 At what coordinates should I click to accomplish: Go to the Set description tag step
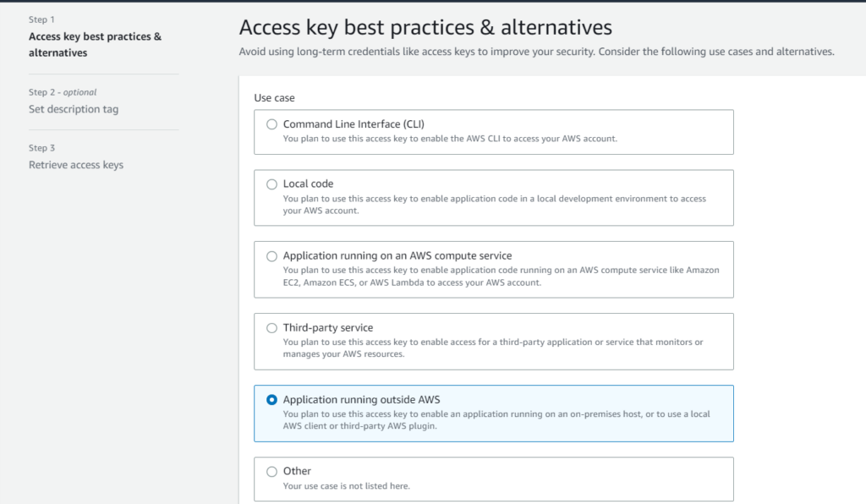[74, 109]
